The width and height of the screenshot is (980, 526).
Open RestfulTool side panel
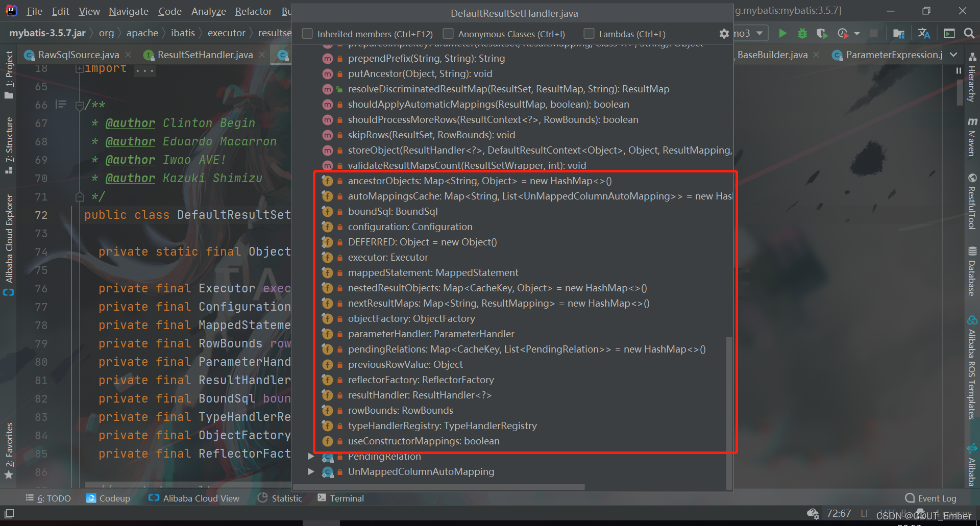pos(972,202)
